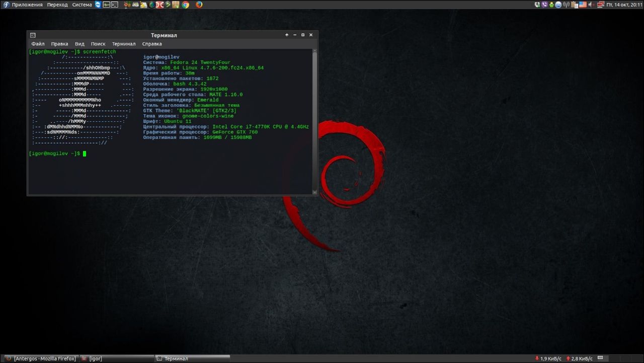Open the Переход menu in top panel
The height and width of the screenshot is (363, 644).
pyautogui.click(x=57, y=5)
